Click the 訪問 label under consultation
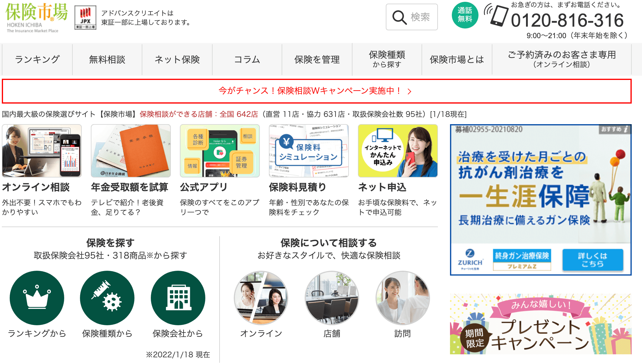Screen dimensions: 642x364 coord(402,333)
